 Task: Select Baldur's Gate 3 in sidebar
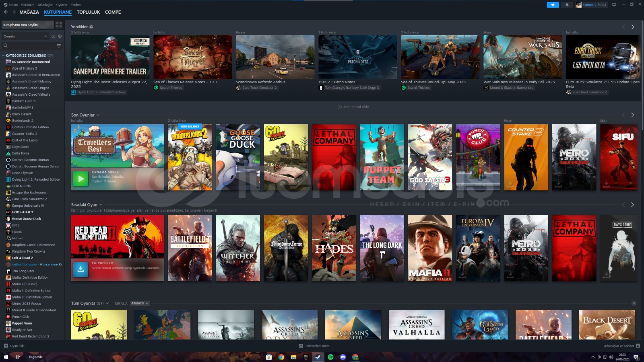point(24,101)
